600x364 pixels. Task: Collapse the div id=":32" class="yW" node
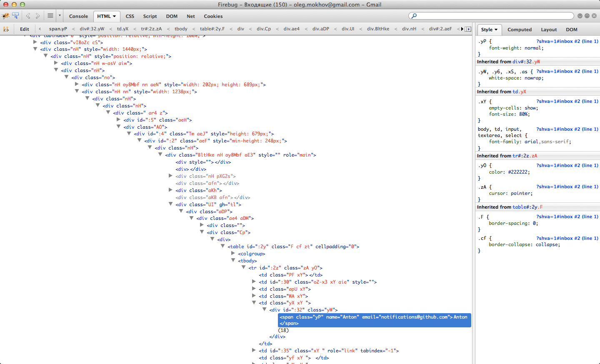265,309
